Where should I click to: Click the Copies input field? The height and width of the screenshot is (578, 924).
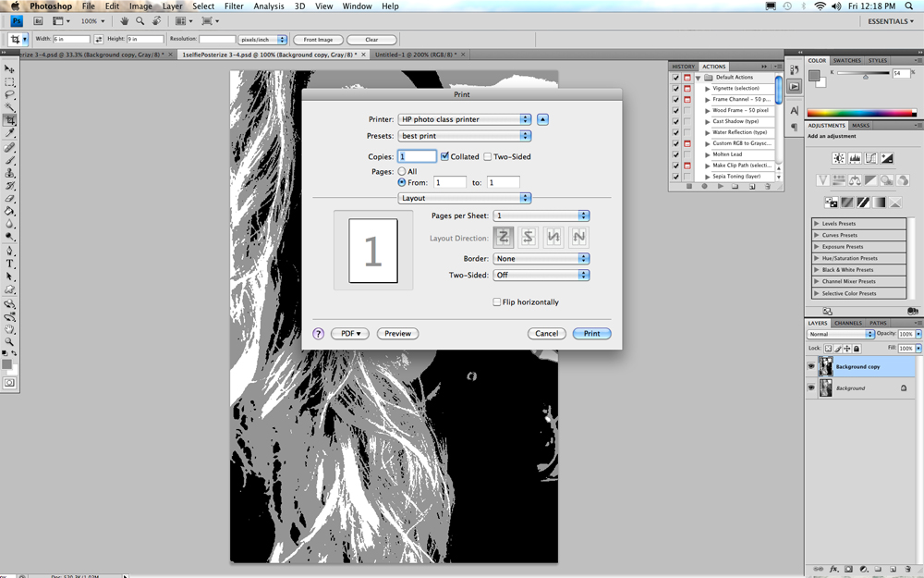[418, 156]
